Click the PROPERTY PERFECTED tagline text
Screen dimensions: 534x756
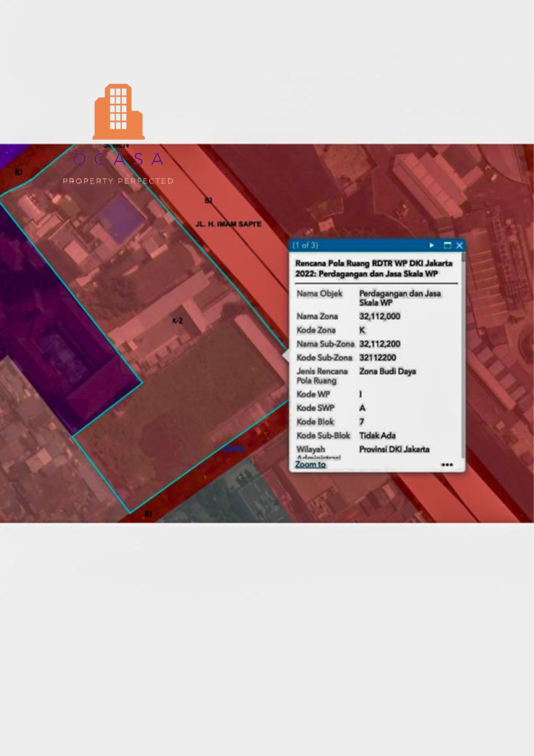[x=118, y=181]
